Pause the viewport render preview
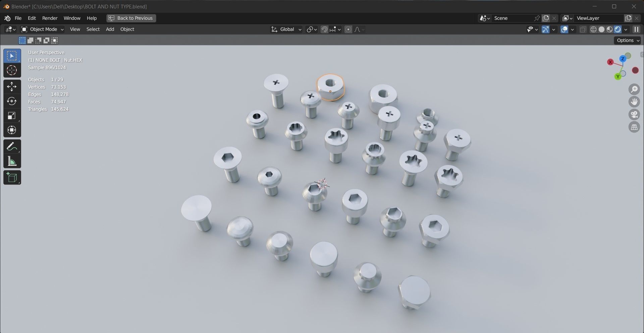644x333 pixels. click(x=636, y=29)
